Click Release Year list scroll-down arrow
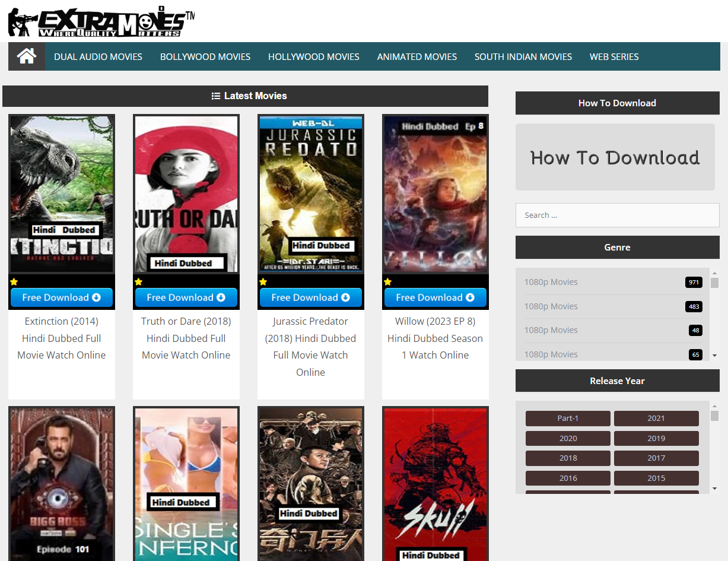 tap(714, 489)
